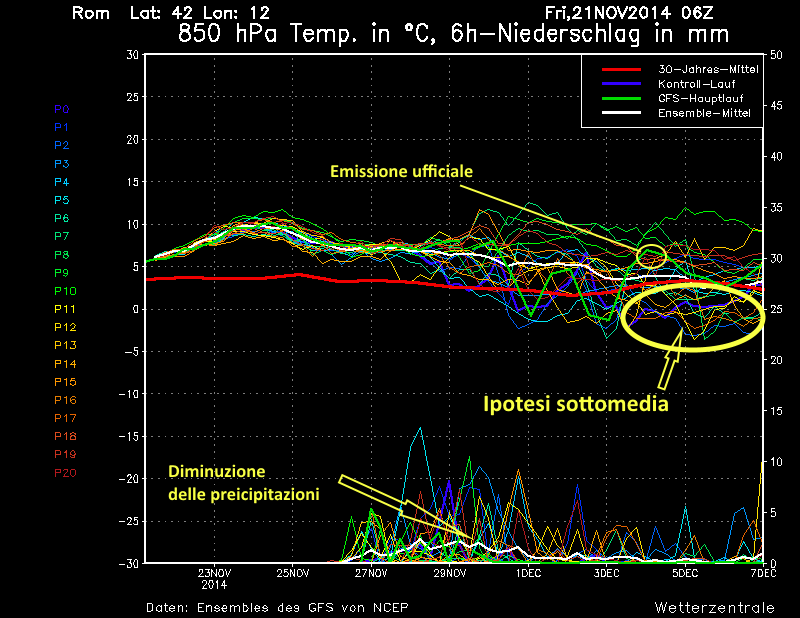Click the '40' precipitation axis value
This screenshot has width=800, height=618.
click(x=776, y=157)
